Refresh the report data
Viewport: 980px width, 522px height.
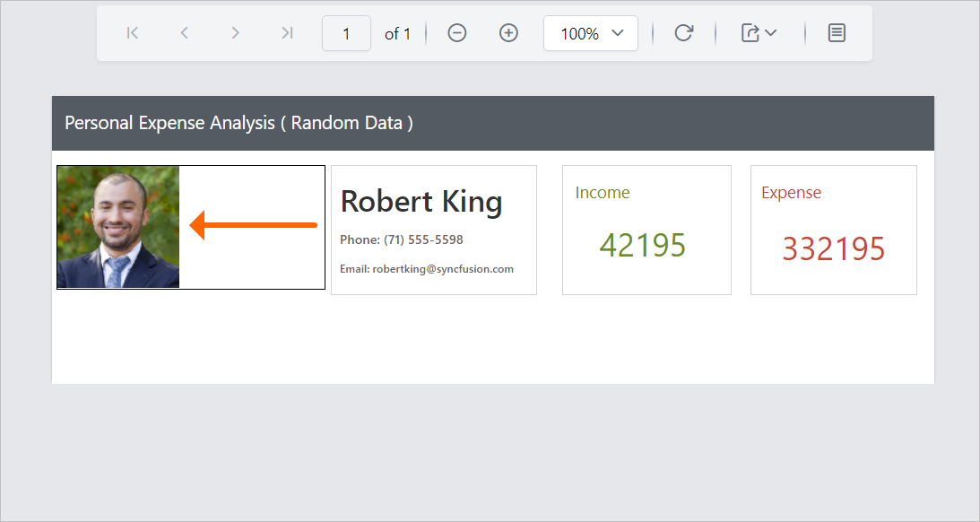point(684,32)
